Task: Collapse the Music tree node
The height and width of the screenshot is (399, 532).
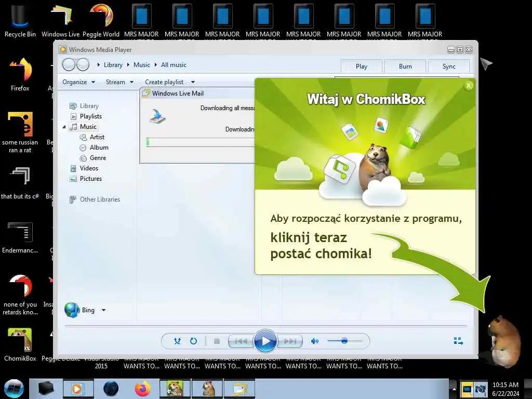Action: tap(64, 127)
